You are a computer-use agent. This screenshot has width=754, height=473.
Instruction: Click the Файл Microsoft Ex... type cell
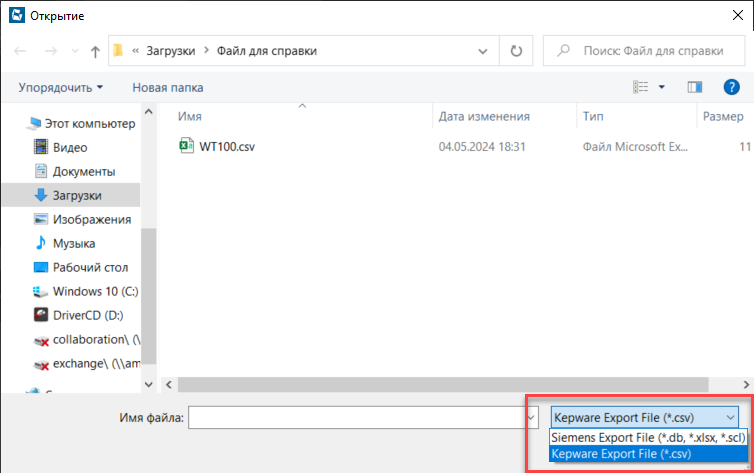635,147
